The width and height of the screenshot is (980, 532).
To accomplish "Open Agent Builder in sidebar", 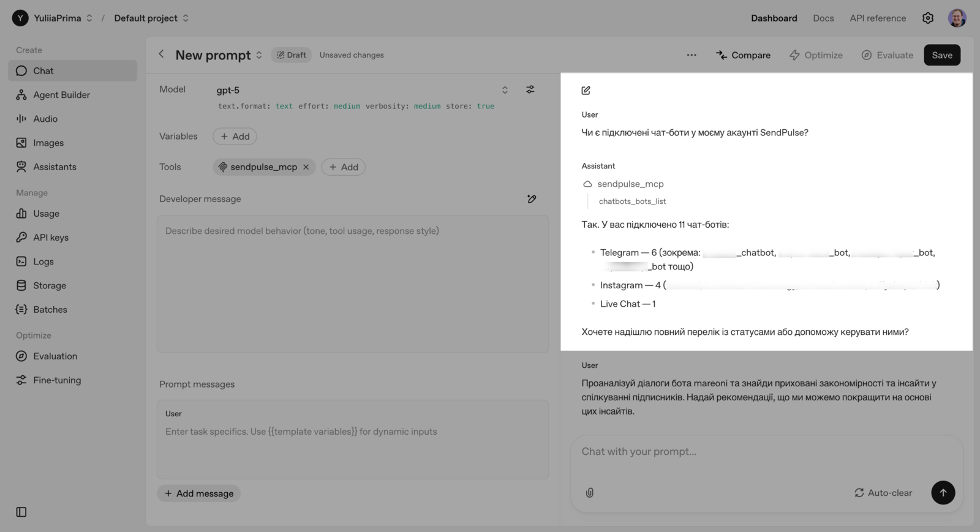I will (x=61, y=95).
